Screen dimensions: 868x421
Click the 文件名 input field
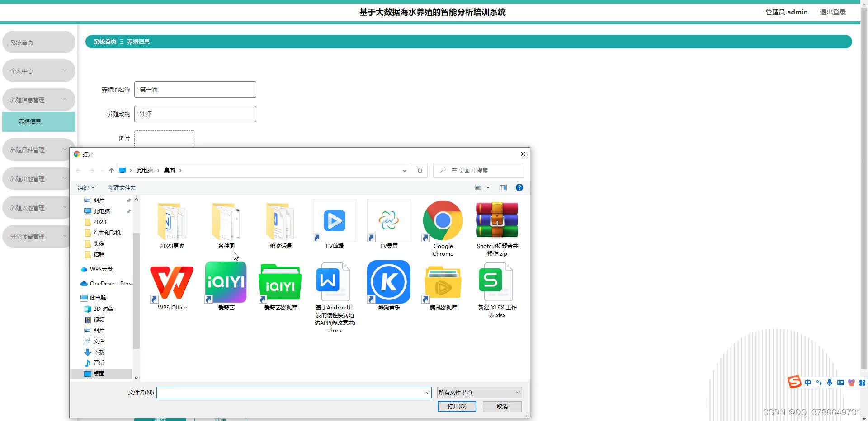click(294, 393)
